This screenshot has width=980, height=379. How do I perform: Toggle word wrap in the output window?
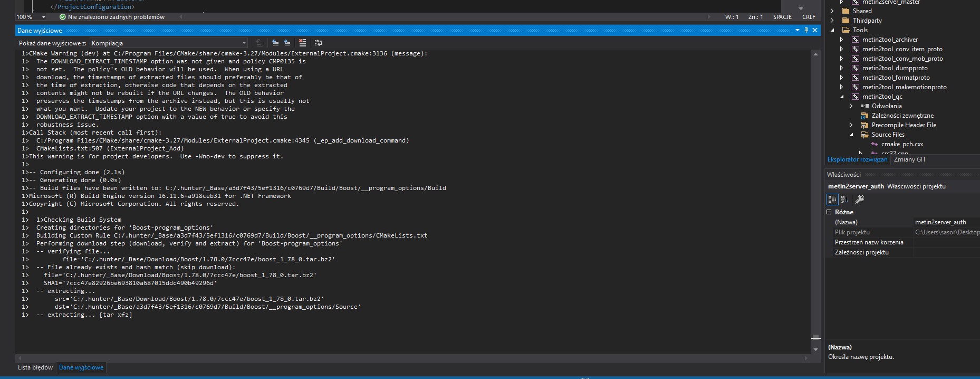coord(318,43)
